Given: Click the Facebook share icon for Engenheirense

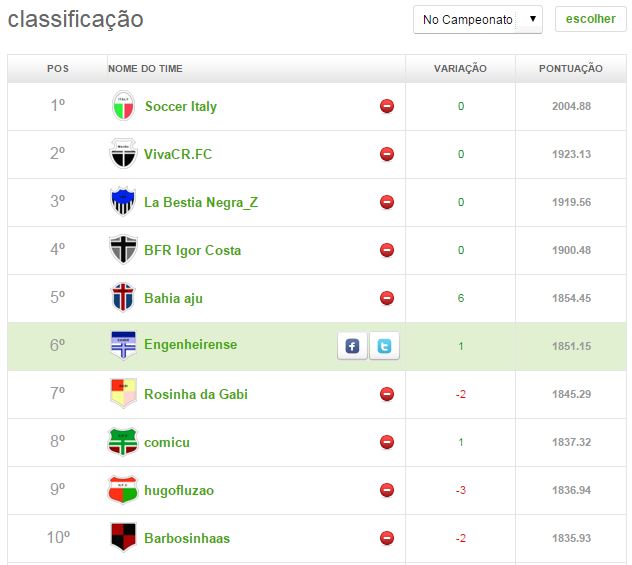Looking at the screenshot, I should tap(352, 346).
